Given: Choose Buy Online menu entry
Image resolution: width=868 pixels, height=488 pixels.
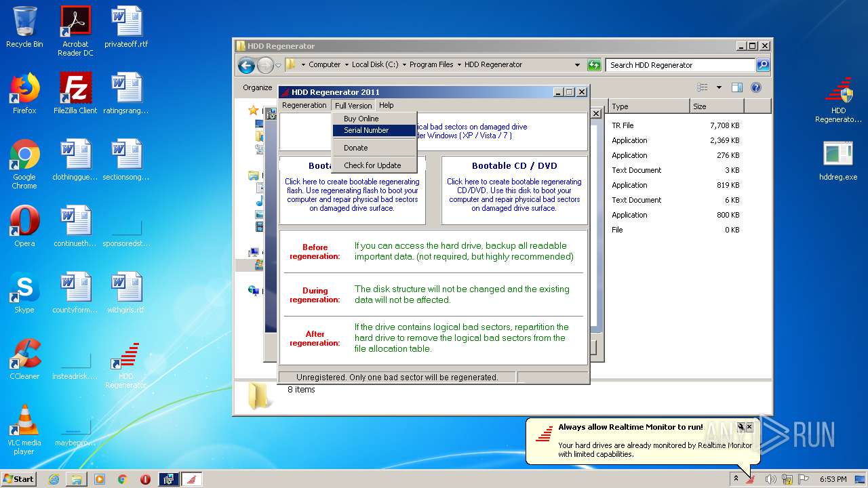Looking at the screenshot, I should [374, 119].
